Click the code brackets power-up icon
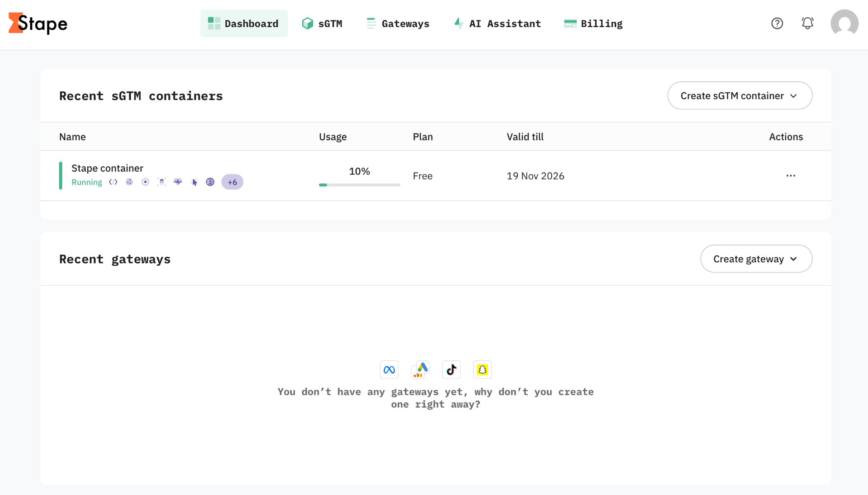 click(x=113, y=182)
